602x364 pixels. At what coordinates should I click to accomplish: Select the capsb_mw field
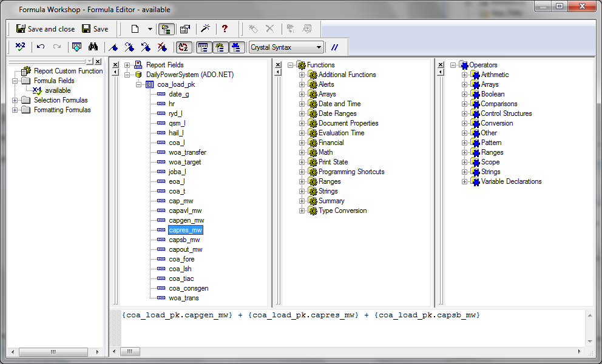pyautogui.click(x=184, y=240)
